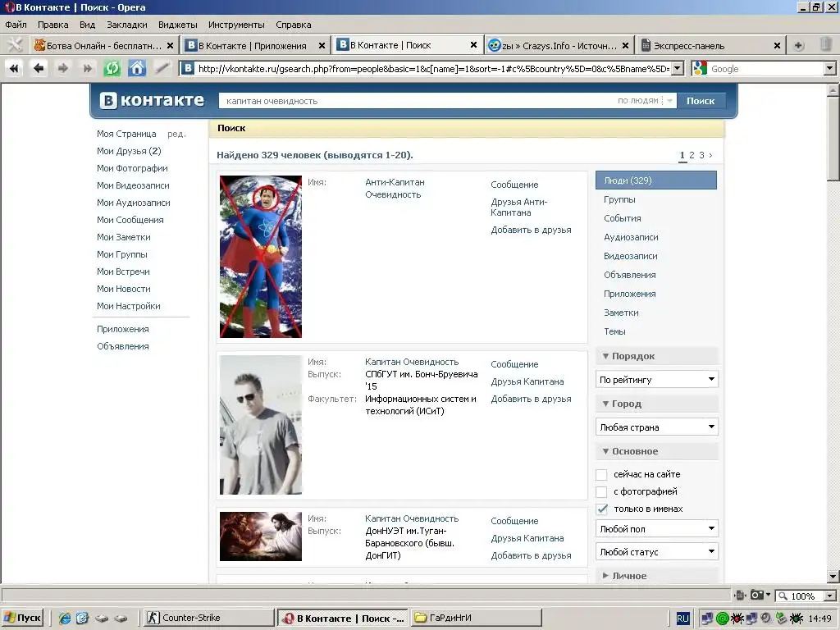Open the Opera panels wrench icon
840x630 pixels.
click(x=14, y=45)
